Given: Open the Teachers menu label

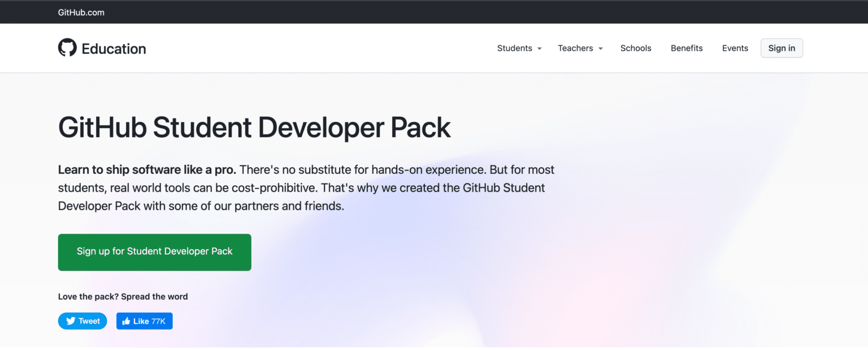Looking at the screenshot, I should 575,48.
